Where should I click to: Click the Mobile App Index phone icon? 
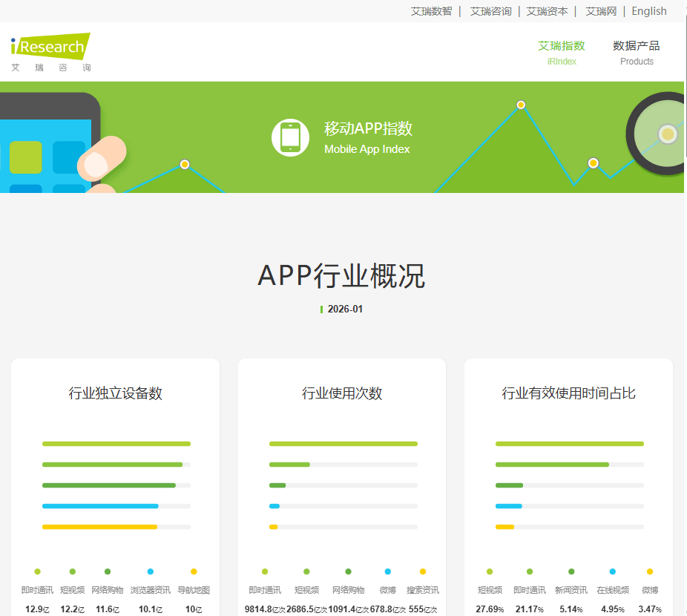click(x=290, y=137)
